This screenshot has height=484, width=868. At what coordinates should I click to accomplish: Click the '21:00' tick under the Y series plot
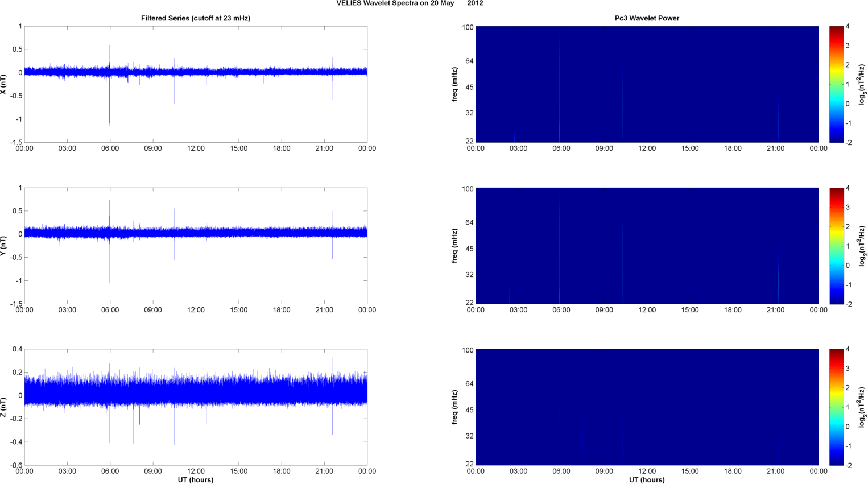click(324, 310)
